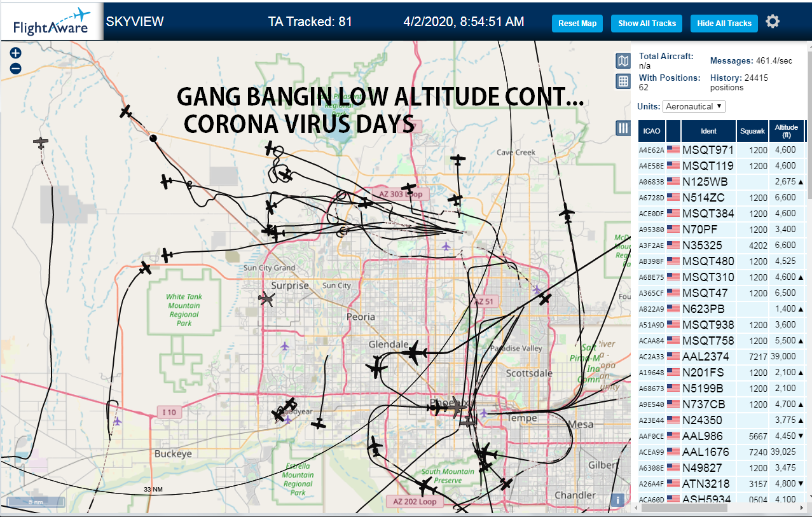The height and width of the screenshot is (517, 812).
Task: Click ICAO code A4E62A cell
Action: pos(651,151)
